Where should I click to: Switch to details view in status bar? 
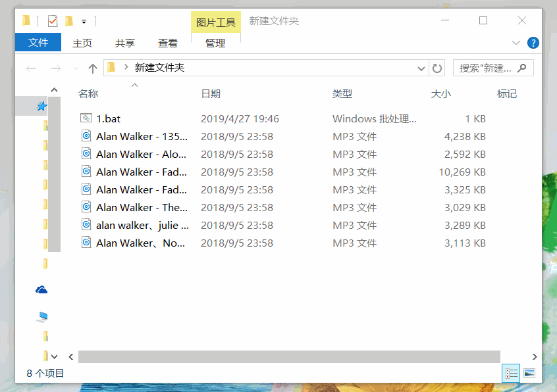click(x=511, y=373)
